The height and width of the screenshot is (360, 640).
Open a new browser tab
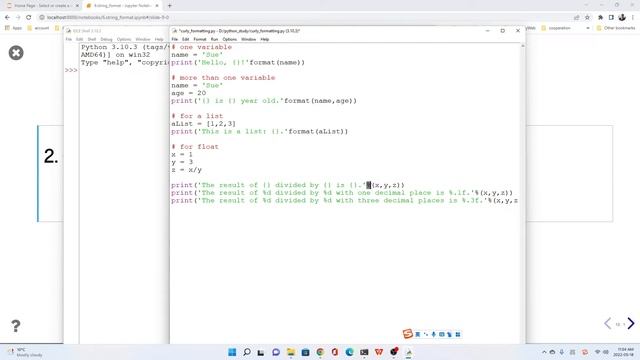coord(170,6)
